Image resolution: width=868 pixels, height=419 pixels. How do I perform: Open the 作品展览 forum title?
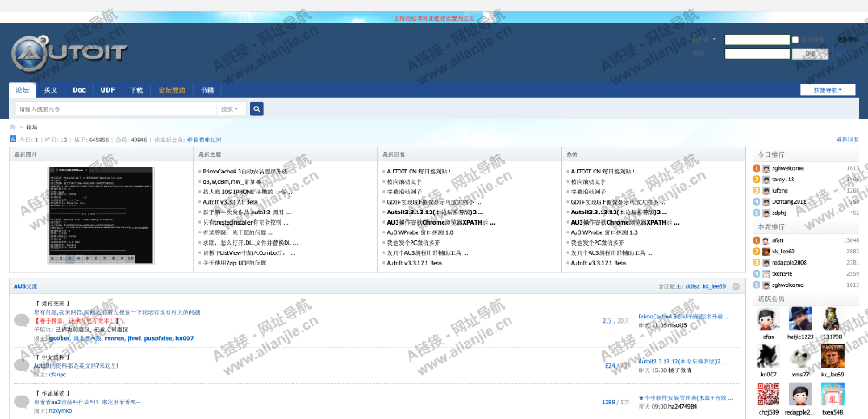52,394
